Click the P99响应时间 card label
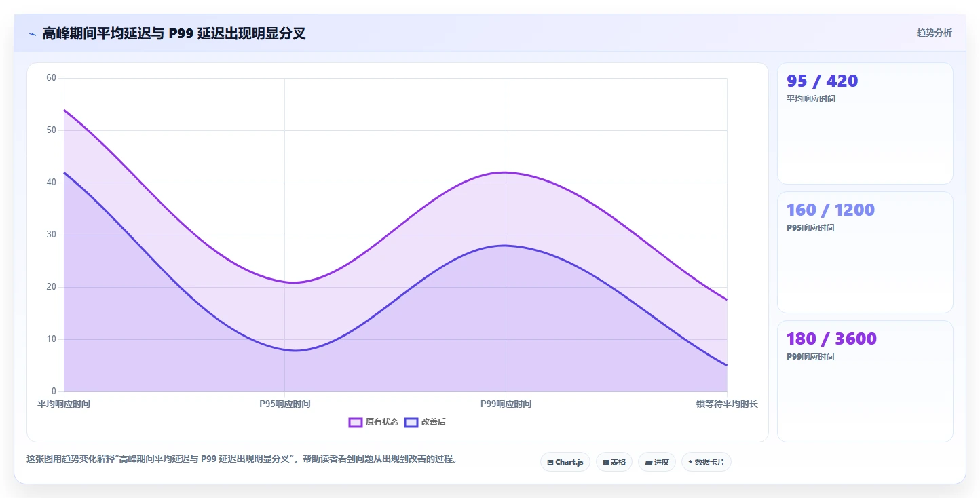This screenshot has width=980, height=498. pos(810,357)
